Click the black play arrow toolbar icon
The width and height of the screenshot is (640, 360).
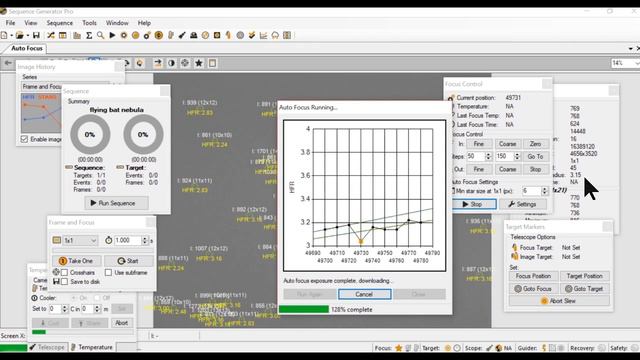pos(112,36)
